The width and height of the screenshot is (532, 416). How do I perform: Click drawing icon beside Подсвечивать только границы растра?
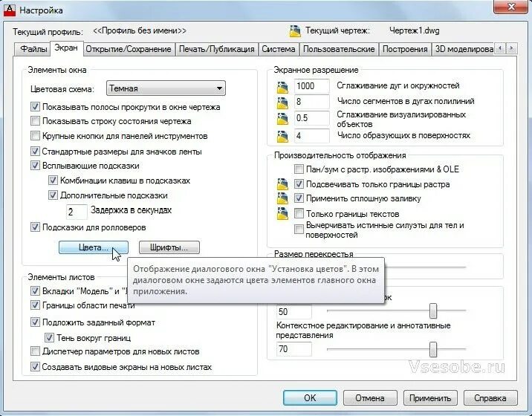pos(282,184)
